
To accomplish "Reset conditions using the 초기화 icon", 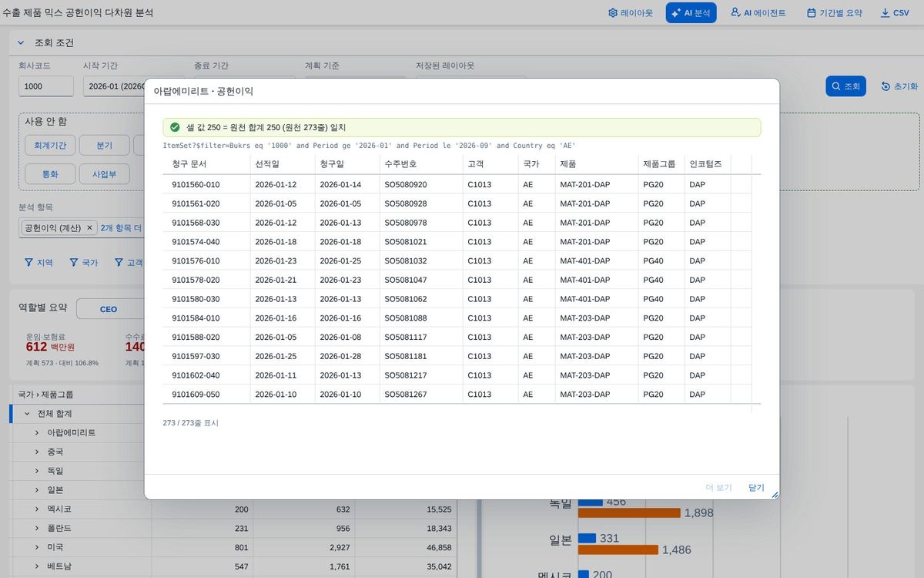I will (899, 86).
